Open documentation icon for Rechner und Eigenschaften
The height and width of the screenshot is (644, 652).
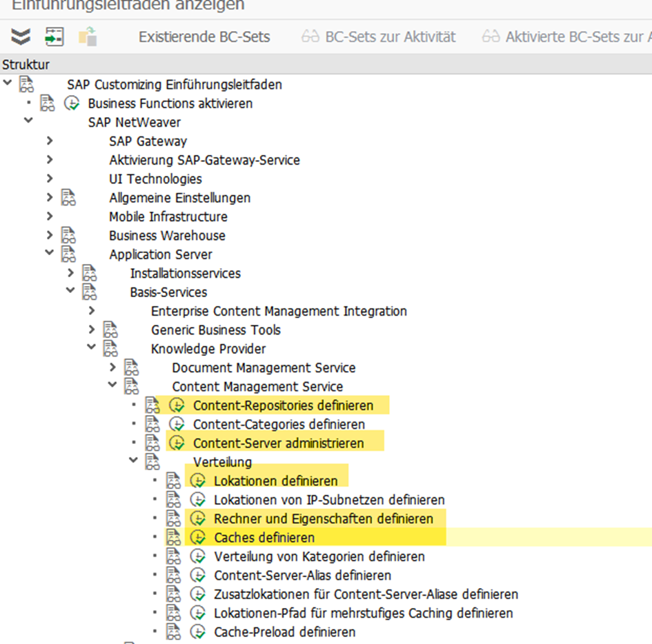[173, 519]
